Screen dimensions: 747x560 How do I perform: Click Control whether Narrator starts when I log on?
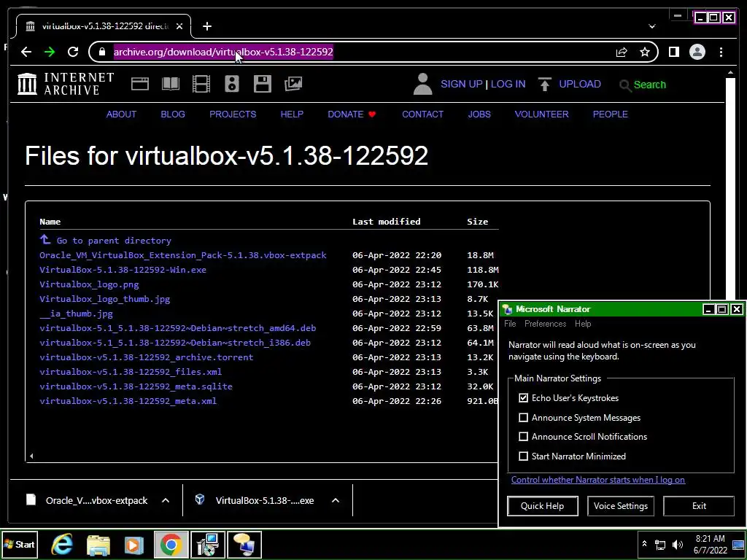click(598, 480)
